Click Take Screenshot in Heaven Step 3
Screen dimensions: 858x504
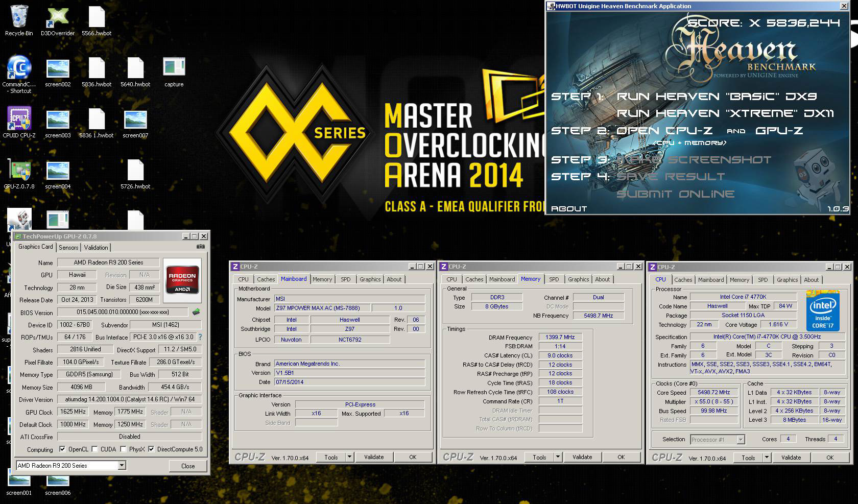click(695, 159)
